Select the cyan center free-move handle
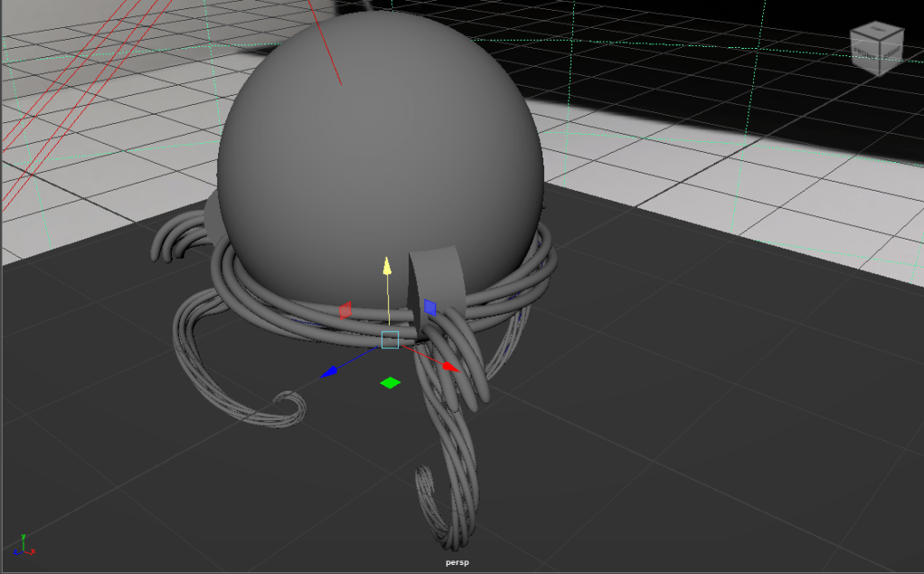The height and width of the screenshot is (574, 924). [x=390, y=340]
